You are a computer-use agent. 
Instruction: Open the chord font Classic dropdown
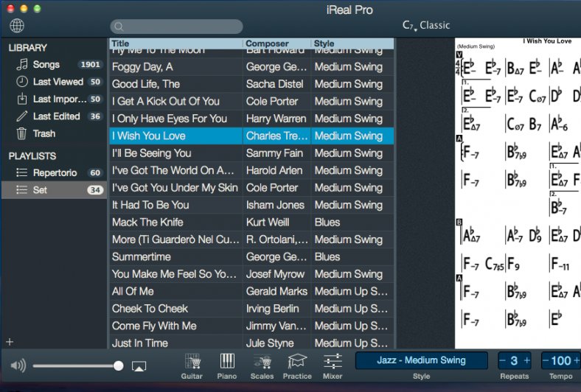coord(425,26)
